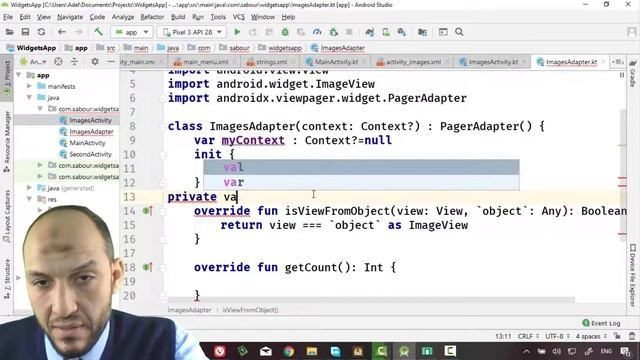Click the Sync/Refresh icon in toolbar
This screenshot has height=360, width=640.
coord(41,32)
